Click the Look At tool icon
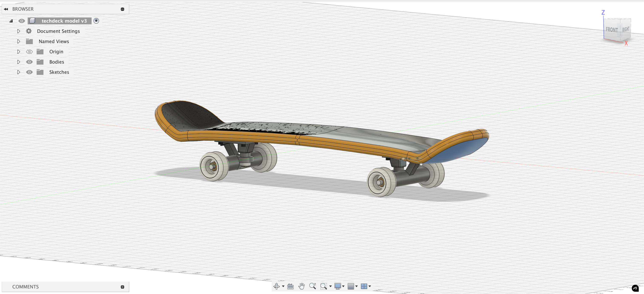The height and width of the screenshot is (294, 644). pos(290,286)
